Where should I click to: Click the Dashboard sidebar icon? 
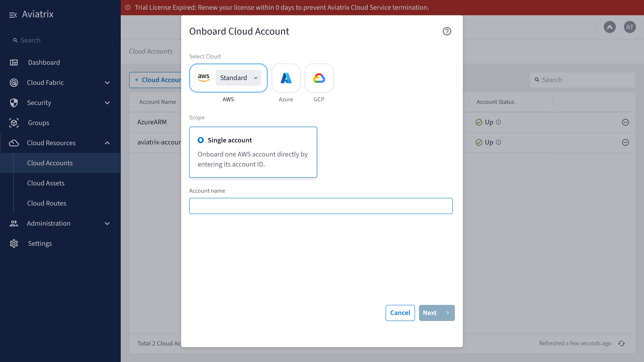[x=14, y=62]
